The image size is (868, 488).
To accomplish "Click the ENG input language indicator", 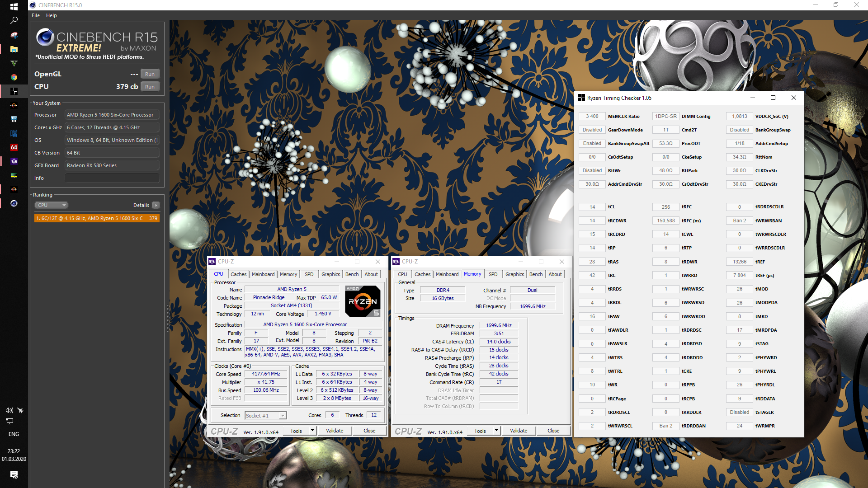I will pos(14,434).
